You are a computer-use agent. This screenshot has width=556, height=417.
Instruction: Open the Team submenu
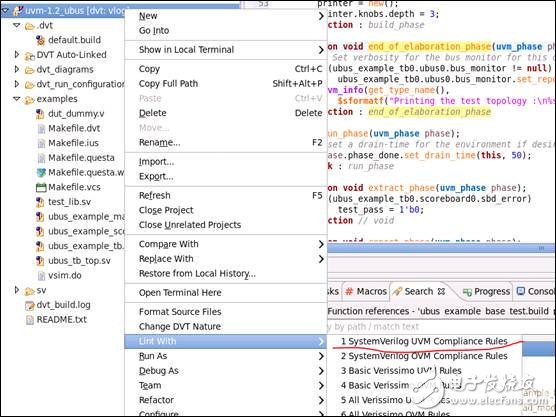tap(226, 385)
